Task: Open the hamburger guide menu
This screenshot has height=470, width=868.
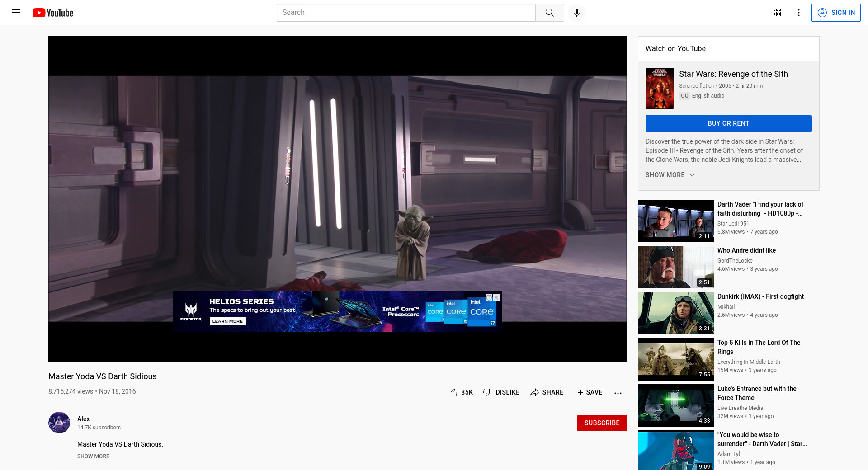Action: click(x=16, y=13)
